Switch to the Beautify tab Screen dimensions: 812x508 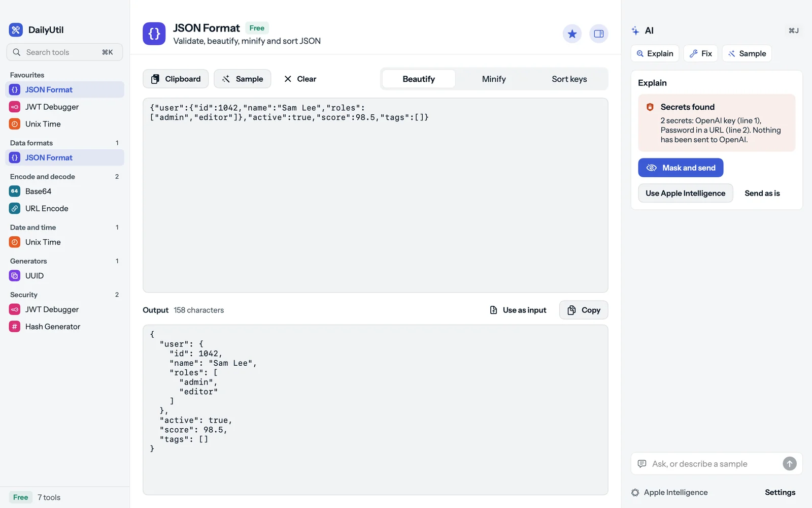point(419,79)
